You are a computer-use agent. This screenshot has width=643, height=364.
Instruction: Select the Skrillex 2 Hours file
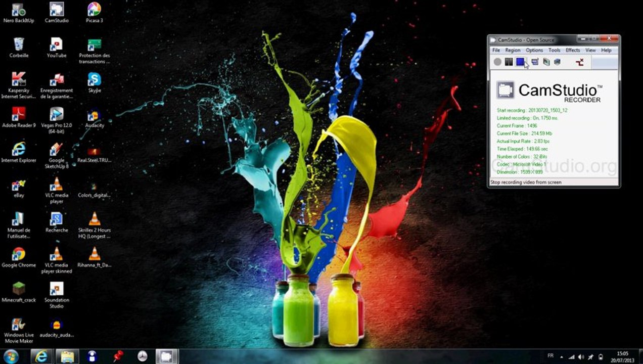95,225
